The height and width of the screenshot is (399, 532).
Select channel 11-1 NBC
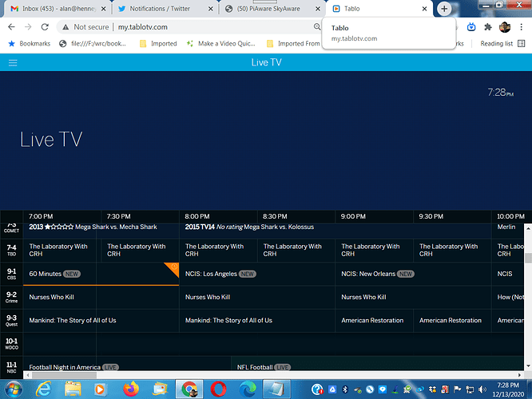pos(11,367)
